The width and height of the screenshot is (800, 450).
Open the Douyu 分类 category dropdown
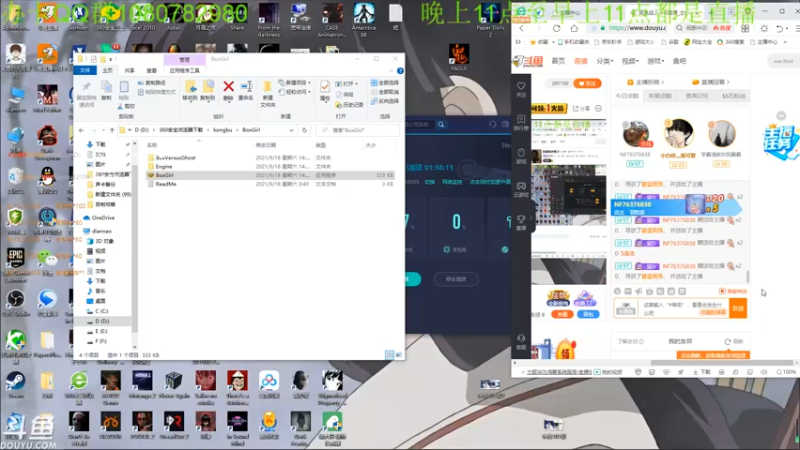tap(605, 61)
